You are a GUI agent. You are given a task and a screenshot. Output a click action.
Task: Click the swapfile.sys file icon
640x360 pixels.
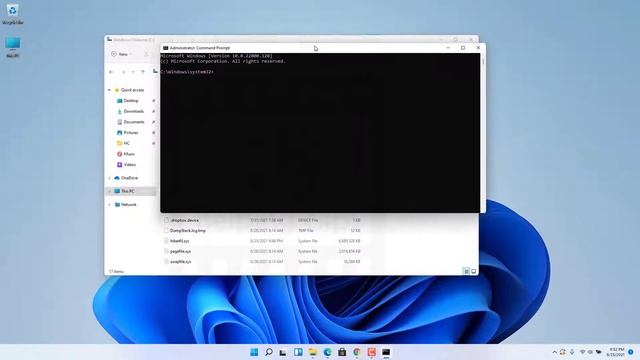166,262
